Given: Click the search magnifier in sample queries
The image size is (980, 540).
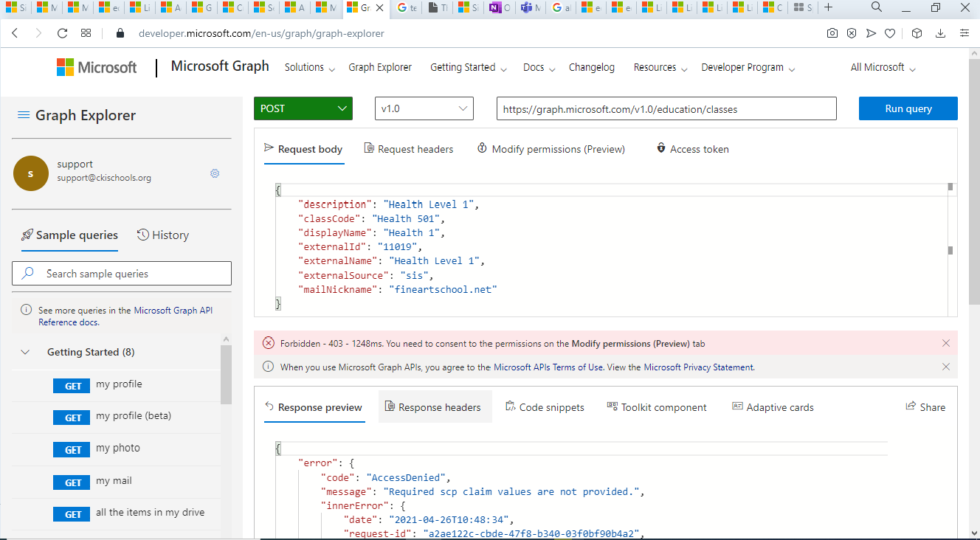Looking at the screenshot, I should [x=27, y=273].
